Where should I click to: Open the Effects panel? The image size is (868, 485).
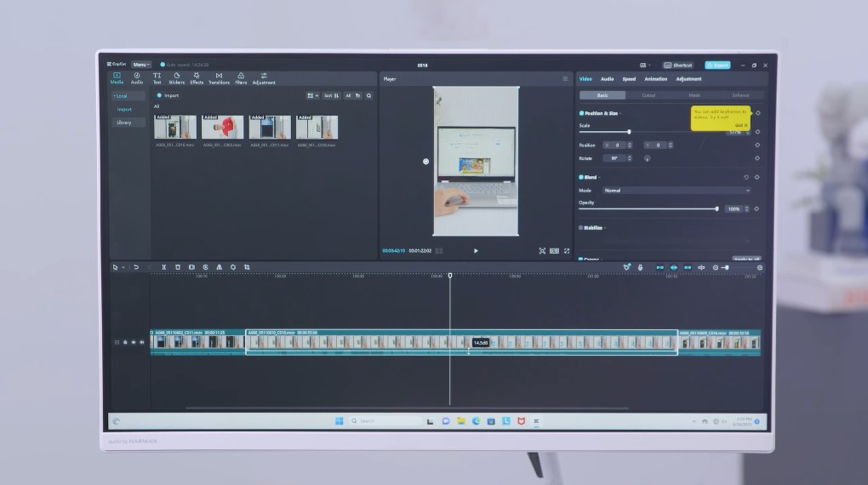coord(197,78)
